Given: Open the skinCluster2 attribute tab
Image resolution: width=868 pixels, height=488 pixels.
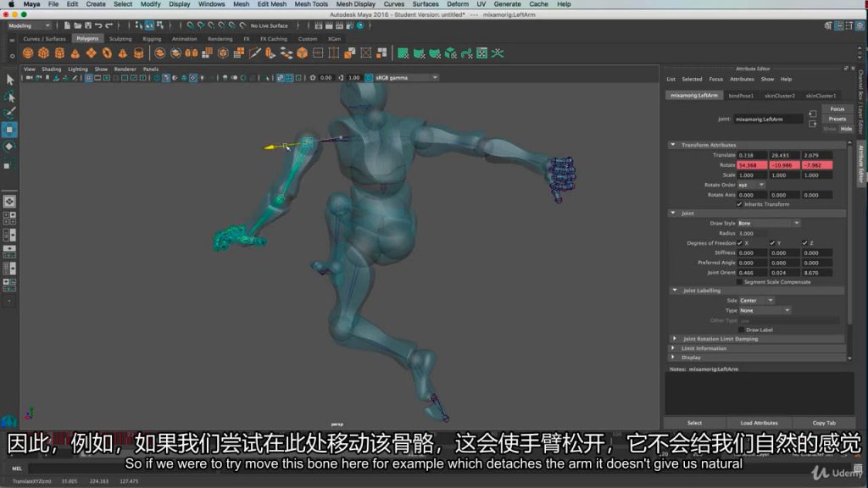Looking at the screenshot, I should click(780, 96).
